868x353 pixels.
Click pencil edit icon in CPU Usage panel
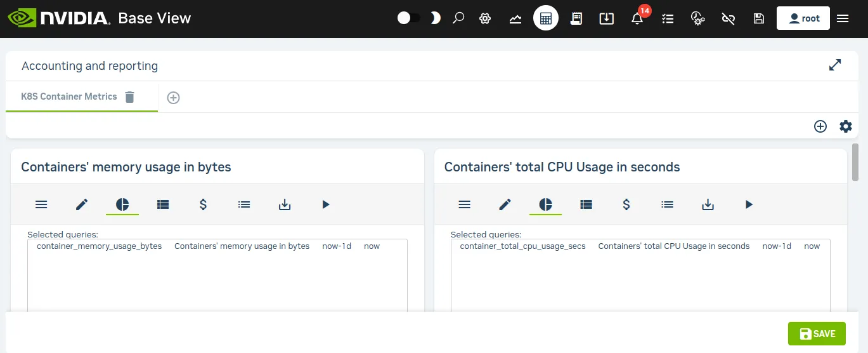click(x=505, y=204)
